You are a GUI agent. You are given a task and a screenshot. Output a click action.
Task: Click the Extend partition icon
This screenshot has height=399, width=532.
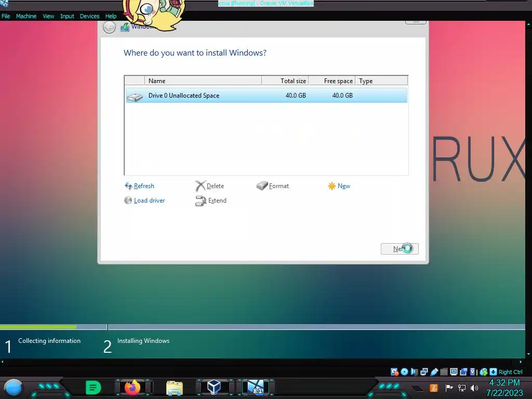[201, 201]
